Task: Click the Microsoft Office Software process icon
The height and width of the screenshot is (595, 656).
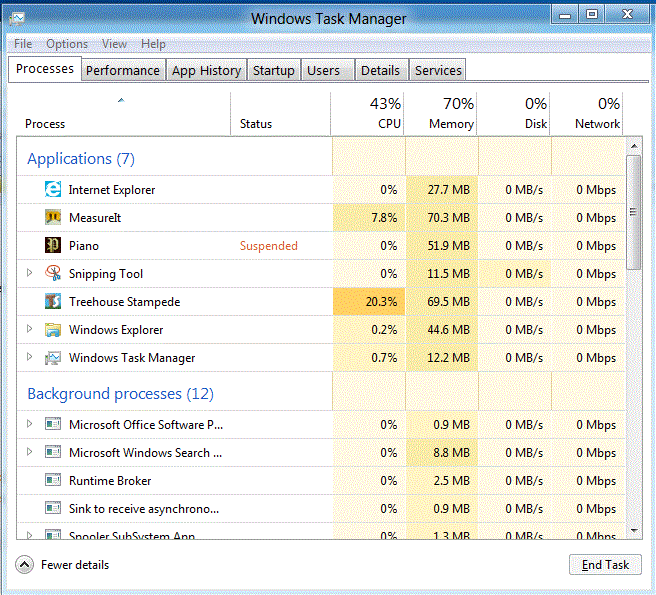Action: (53, 424)
